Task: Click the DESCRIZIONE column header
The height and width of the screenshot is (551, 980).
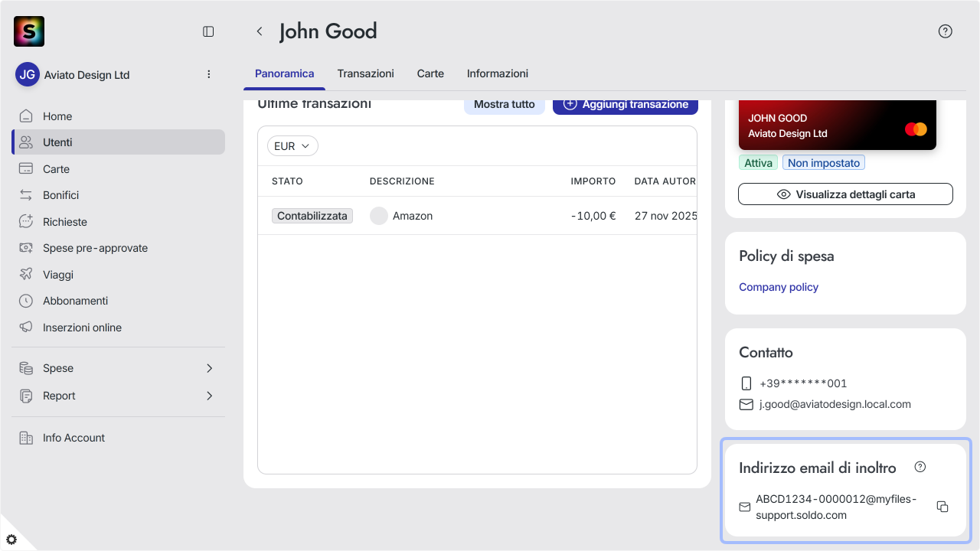Action: tap(402, 181)
